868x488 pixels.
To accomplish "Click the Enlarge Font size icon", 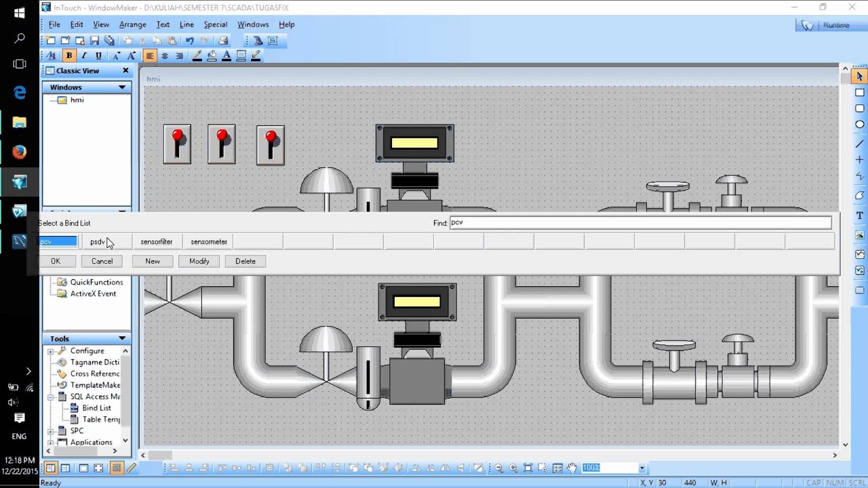I will pyautogui.click(x=132, y=56).
